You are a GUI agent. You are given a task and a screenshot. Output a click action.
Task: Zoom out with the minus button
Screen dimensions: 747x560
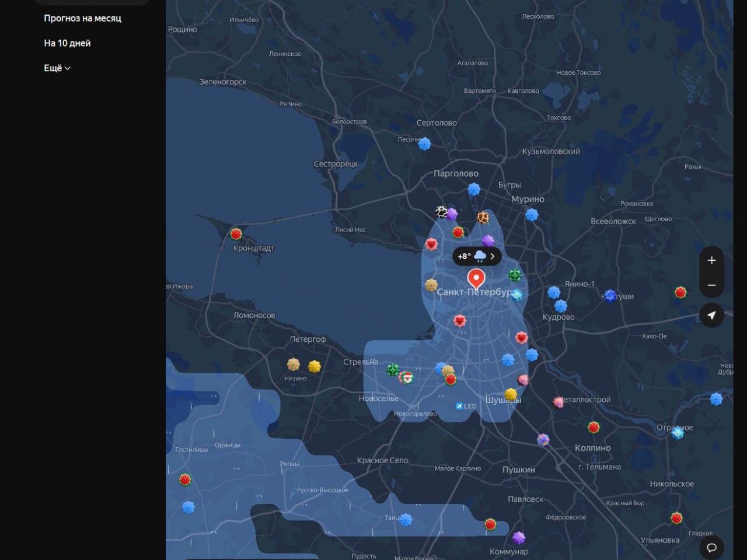(x=711, y=285)
